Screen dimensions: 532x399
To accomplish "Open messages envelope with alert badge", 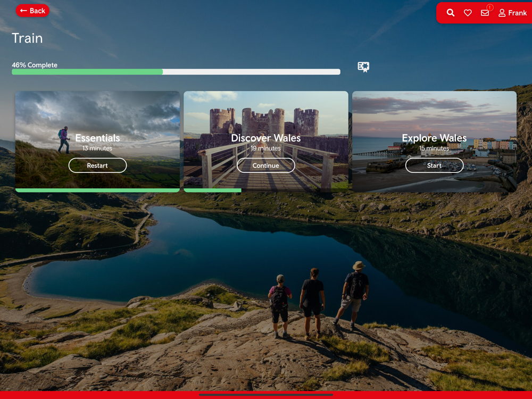I will click(486, 12).
